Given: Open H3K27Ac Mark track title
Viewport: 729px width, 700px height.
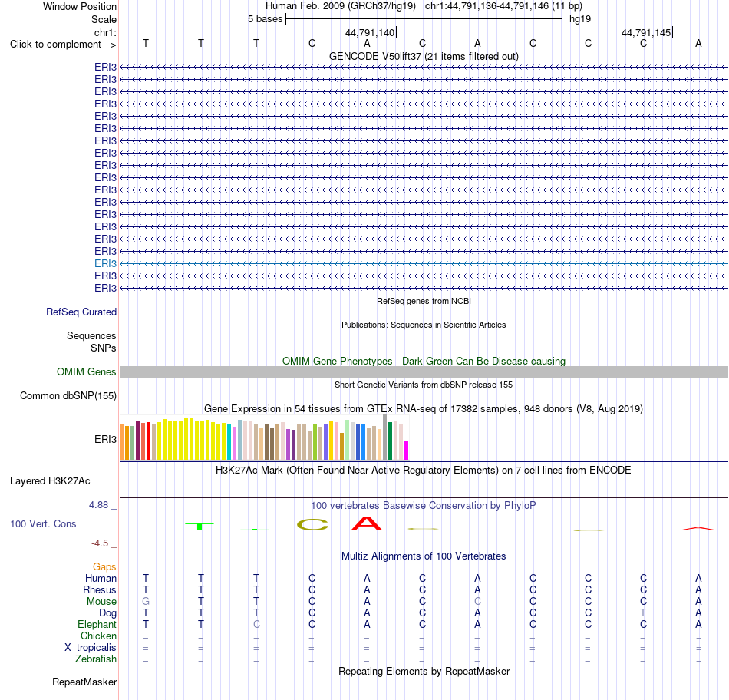Looking at the screenshot, I should pos(424,471).
